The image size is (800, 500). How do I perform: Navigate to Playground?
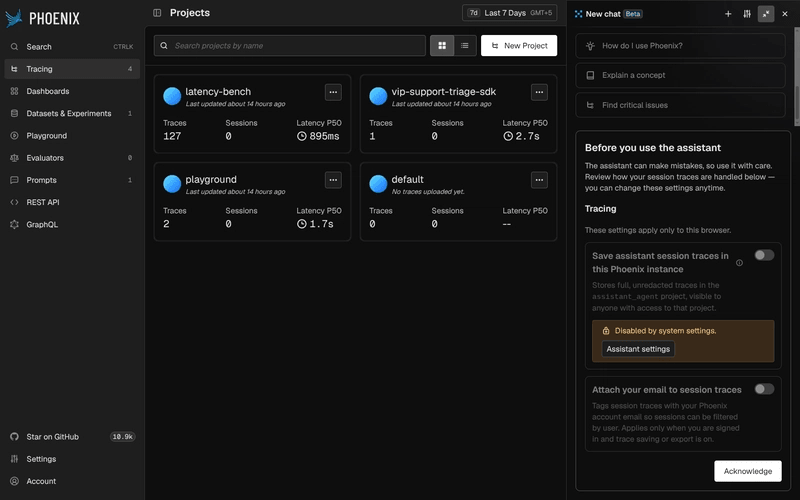coord(72,135)
